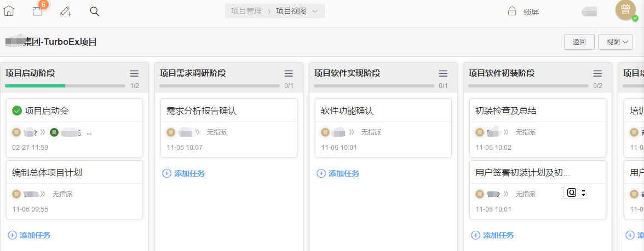Add task under 项目软件实现阶段 column
This screenshot has height=251, width=644.
[x=338, y=173]
